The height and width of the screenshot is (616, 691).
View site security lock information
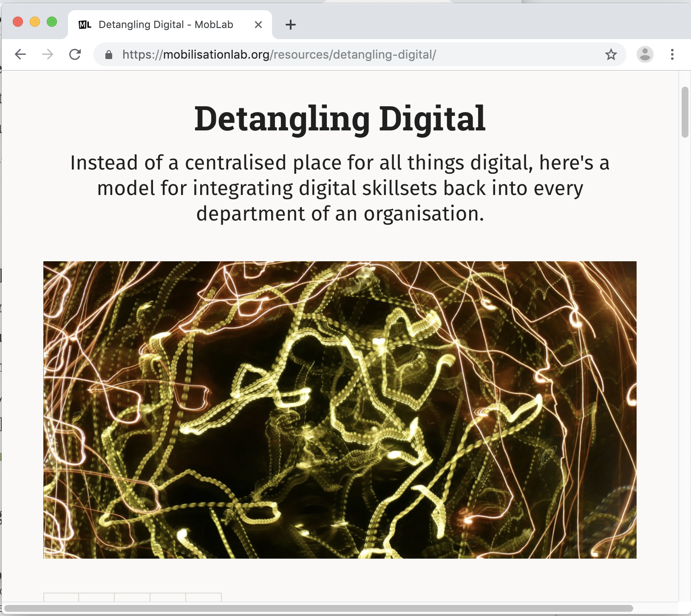tap(109, 55)
